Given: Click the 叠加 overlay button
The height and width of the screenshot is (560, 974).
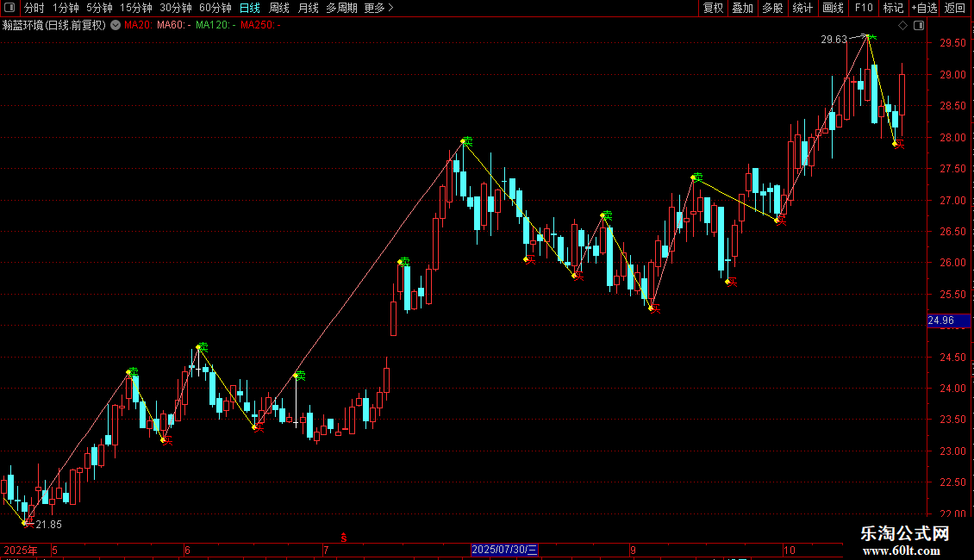Looking at the screenshot, I should tap(742, 8).
